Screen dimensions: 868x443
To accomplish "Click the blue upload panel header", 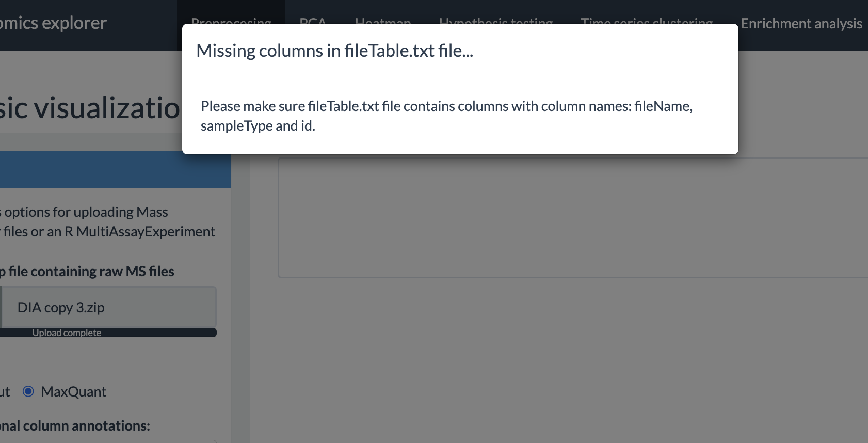I will point(115,169).
